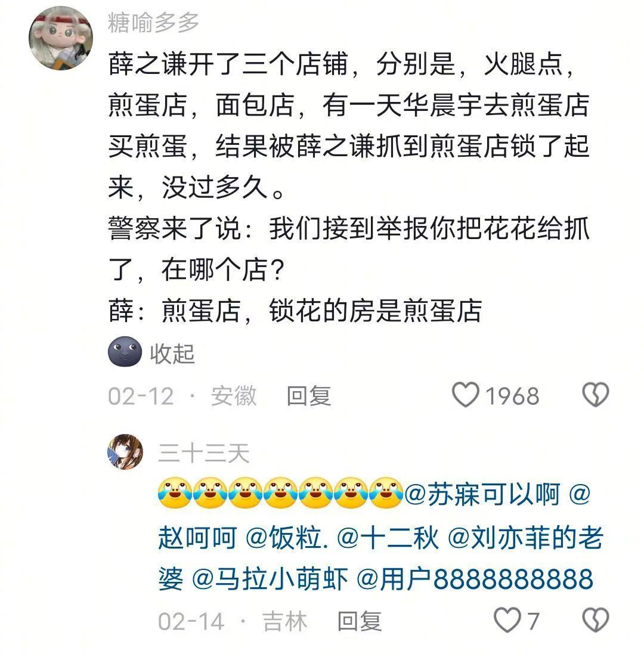
Task: Like the comment with 1968 likes
Action: pos(466,395)
